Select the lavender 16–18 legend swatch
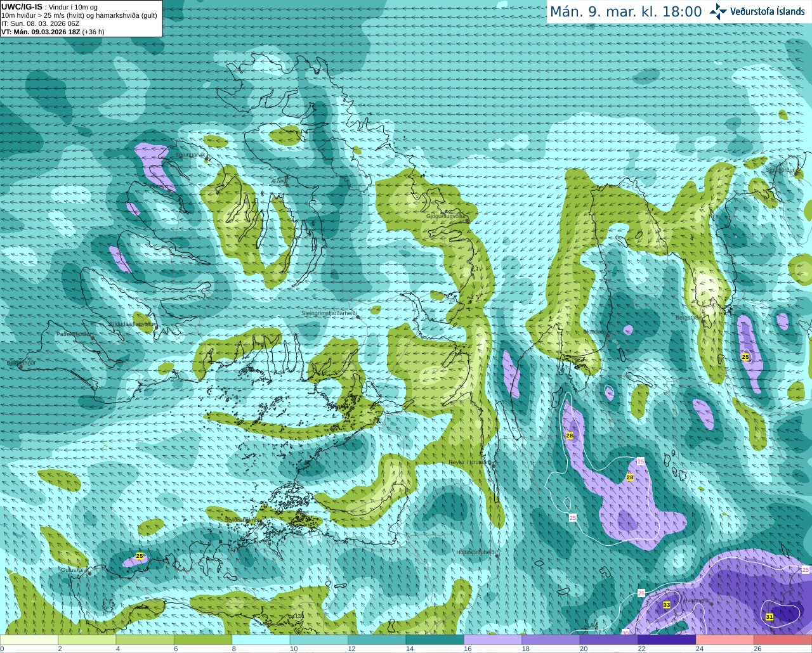This screenshot has width=812, height=653. point(493,640)
